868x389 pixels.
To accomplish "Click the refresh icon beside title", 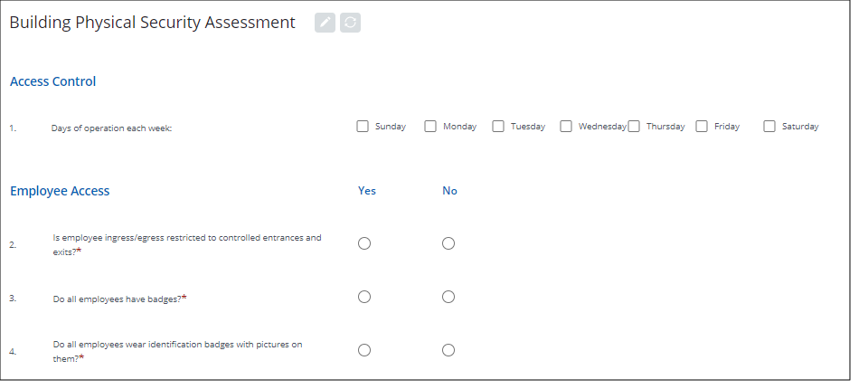I will 351,23.
